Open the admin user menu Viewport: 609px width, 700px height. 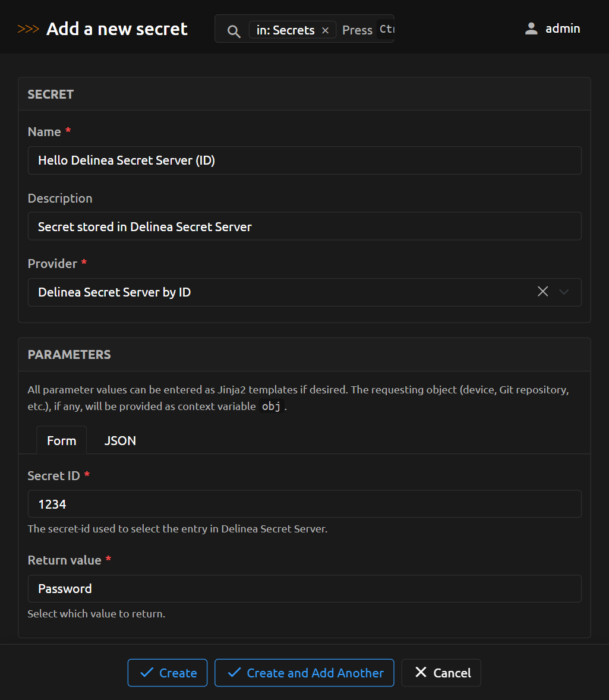[561, 29]
